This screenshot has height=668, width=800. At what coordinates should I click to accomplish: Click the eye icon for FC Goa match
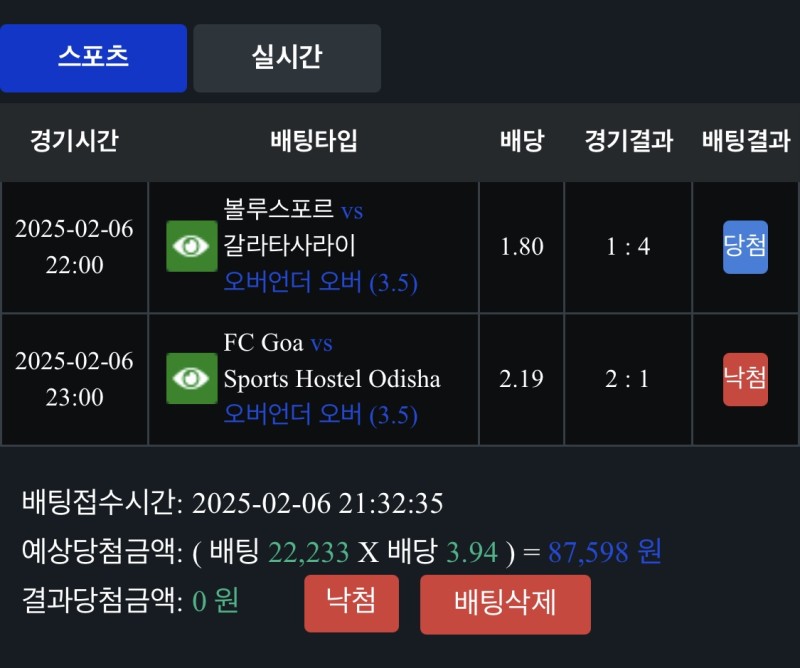click(x=191, y=378)
